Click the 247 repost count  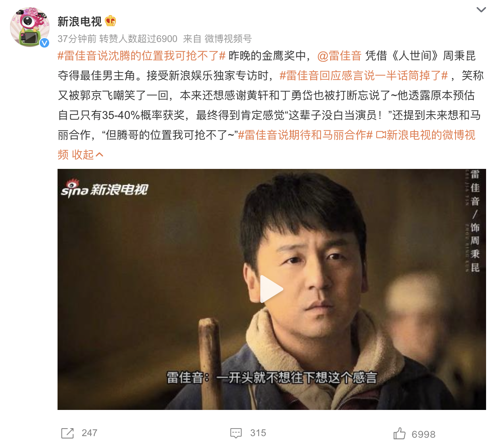point(90,433)
